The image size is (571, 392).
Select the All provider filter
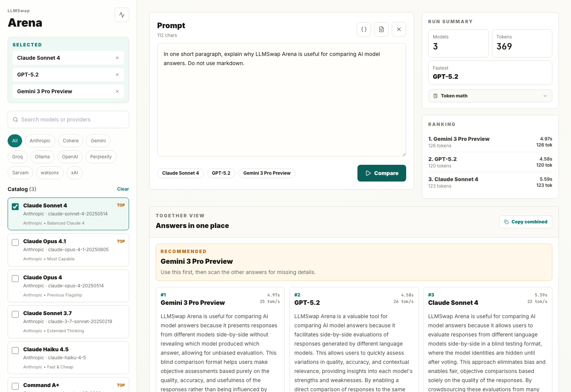pyautogui.click(x=15, y=141)
